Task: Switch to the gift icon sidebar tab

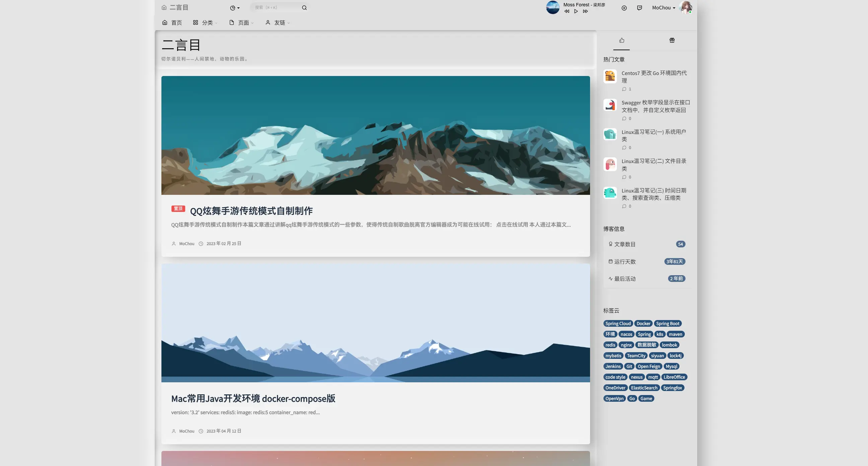Action: [672, 40]
